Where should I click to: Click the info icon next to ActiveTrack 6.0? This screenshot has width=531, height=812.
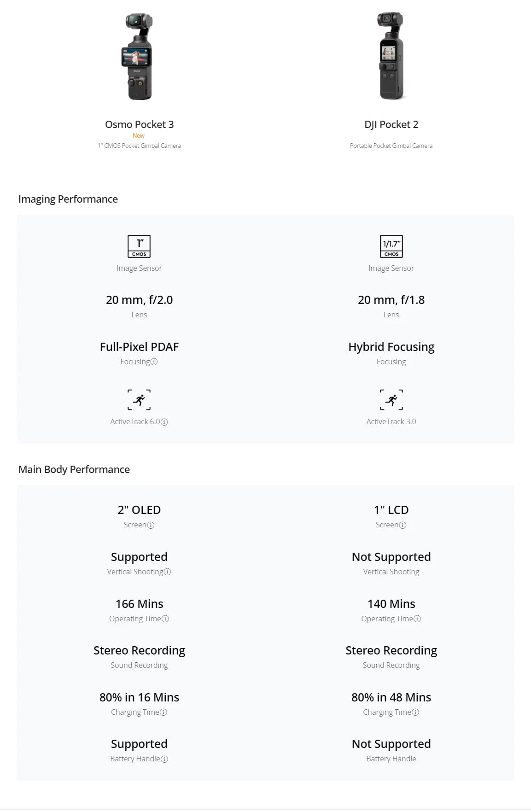(164, 422)
